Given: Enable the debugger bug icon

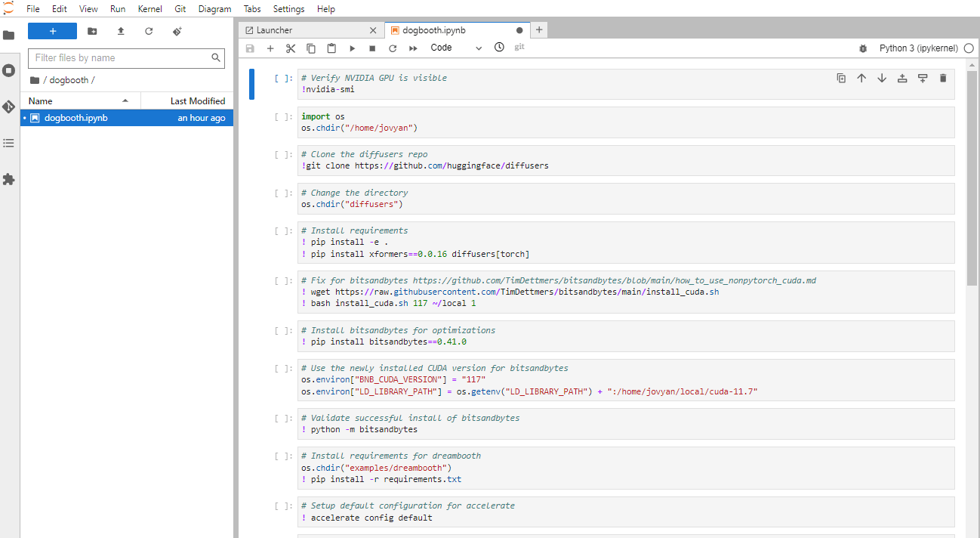Looking at the screenshot, I should [863, 48].
